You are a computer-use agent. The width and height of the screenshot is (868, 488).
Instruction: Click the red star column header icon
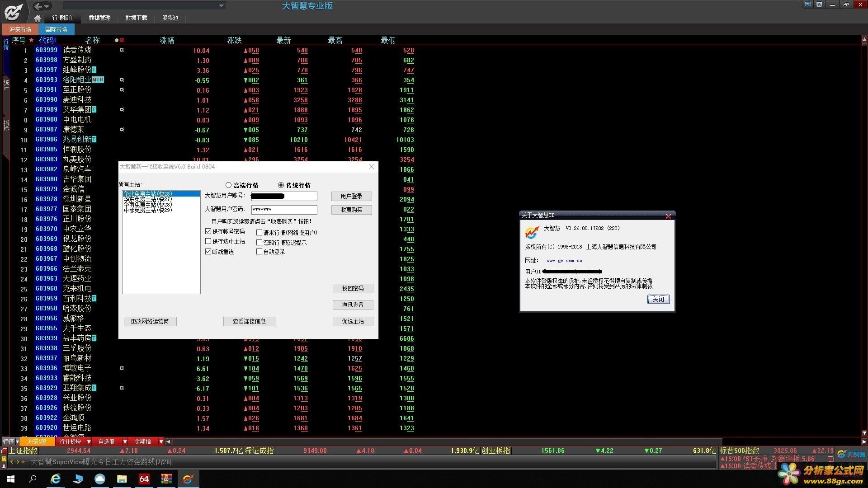(31, 40)
